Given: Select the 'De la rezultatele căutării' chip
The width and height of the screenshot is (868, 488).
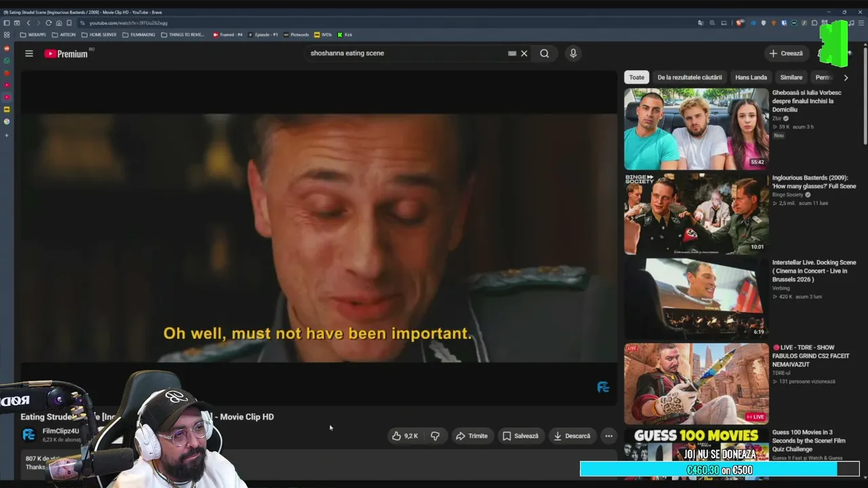Looking at the screenshot, I should tap(690, 77).
